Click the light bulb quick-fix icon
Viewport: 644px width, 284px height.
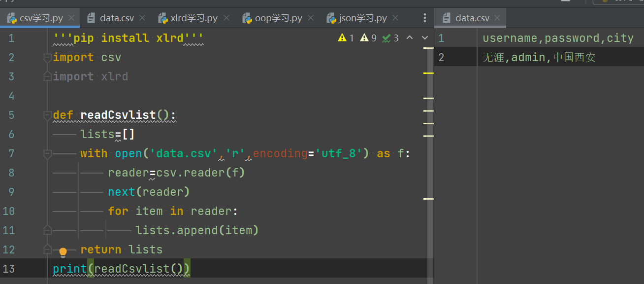tap(63, 252)
